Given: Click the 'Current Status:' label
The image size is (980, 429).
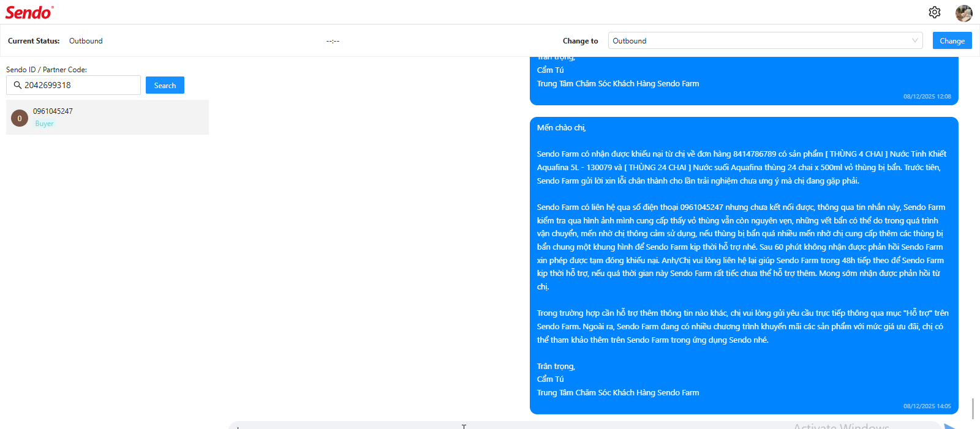Looking at the screenshot, I should pos(34,41).
